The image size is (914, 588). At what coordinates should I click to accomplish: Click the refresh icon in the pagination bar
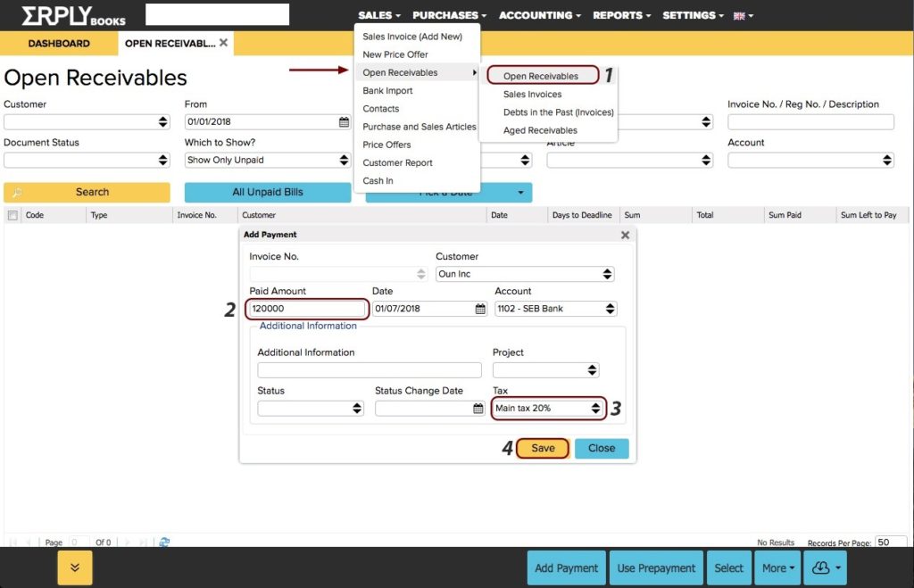(162, 542)
